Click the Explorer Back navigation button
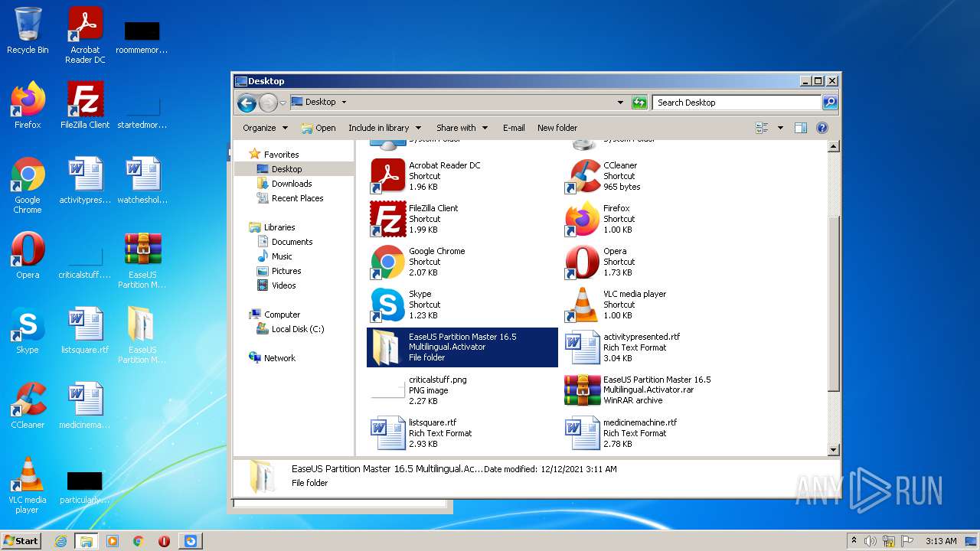Image resolution: width=980 pixels, height=551 pixels. click(x=247, y=103)
